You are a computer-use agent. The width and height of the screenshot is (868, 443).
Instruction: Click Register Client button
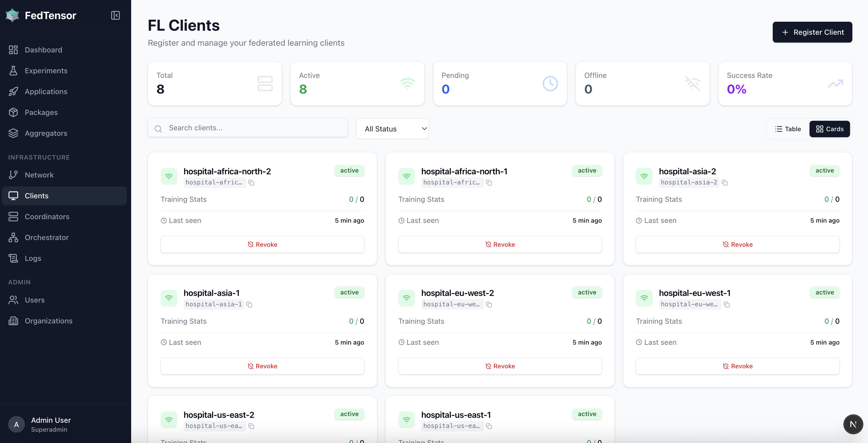pos(812,32)
